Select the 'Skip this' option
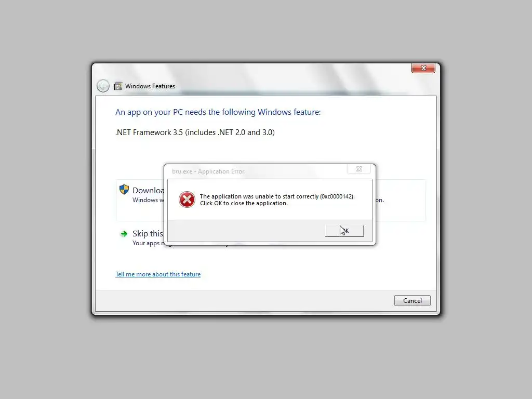 [x=148, y=233]
